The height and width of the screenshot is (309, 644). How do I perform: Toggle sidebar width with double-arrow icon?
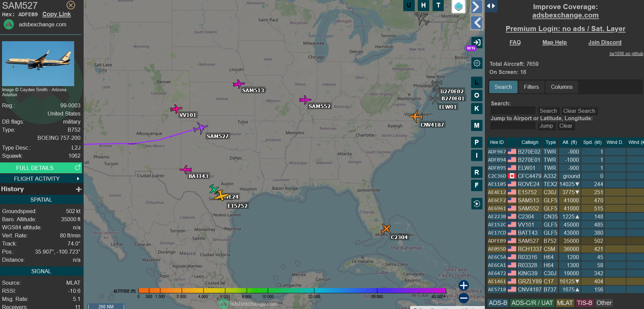tap(491, 6)
